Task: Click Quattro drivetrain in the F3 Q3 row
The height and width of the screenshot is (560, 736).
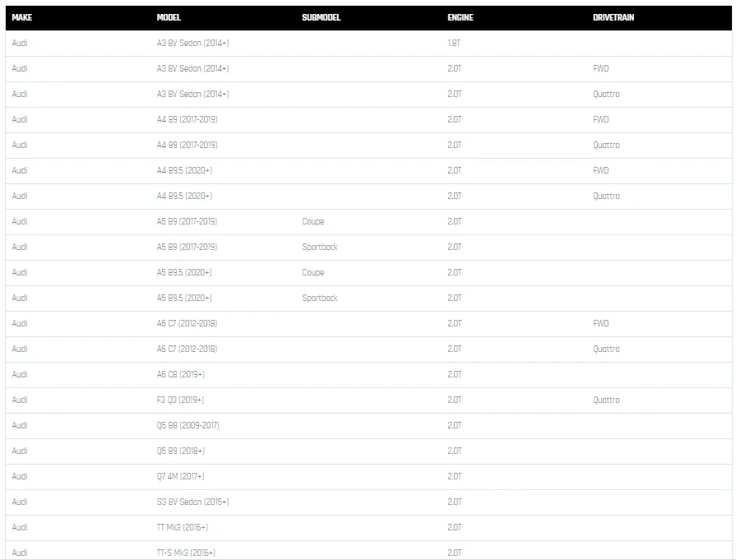Action: coord(606,400)
